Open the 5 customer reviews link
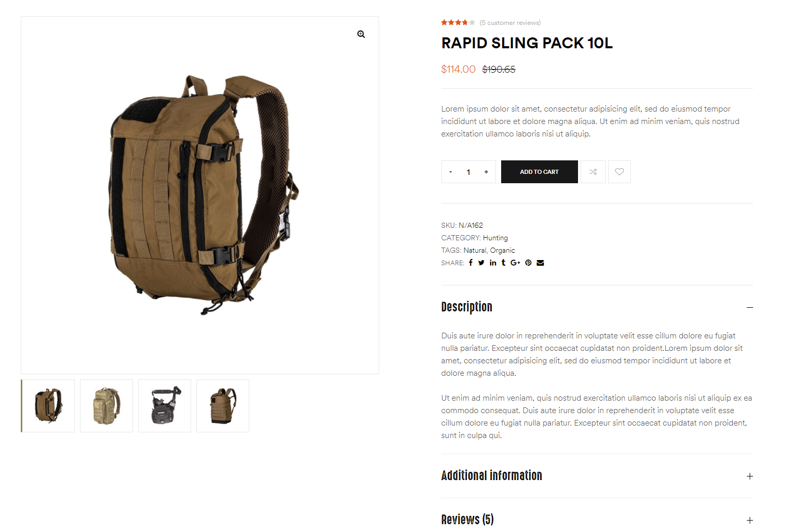 click(510, 23)
